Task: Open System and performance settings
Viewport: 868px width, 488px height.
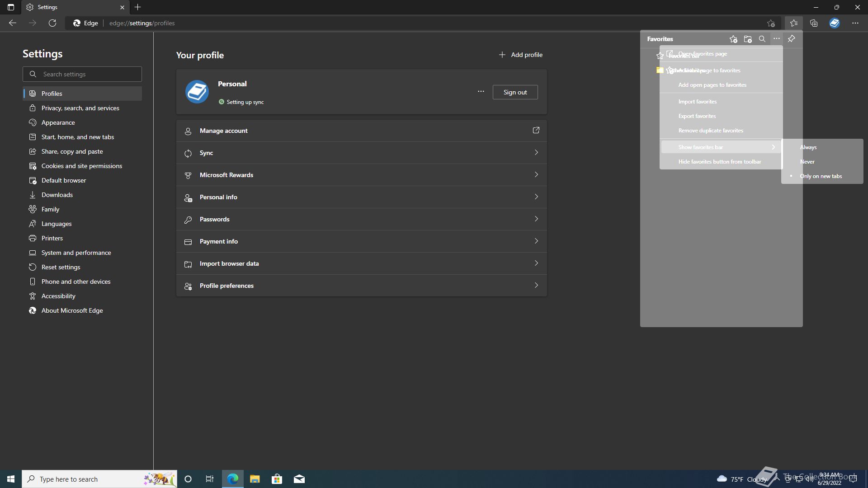Action: [x=82, y=253]
